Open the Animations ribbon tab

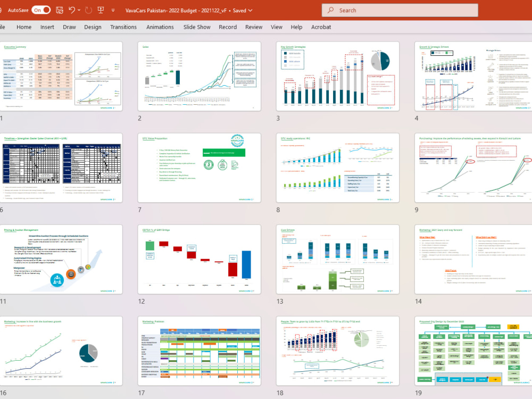(160, 27)
